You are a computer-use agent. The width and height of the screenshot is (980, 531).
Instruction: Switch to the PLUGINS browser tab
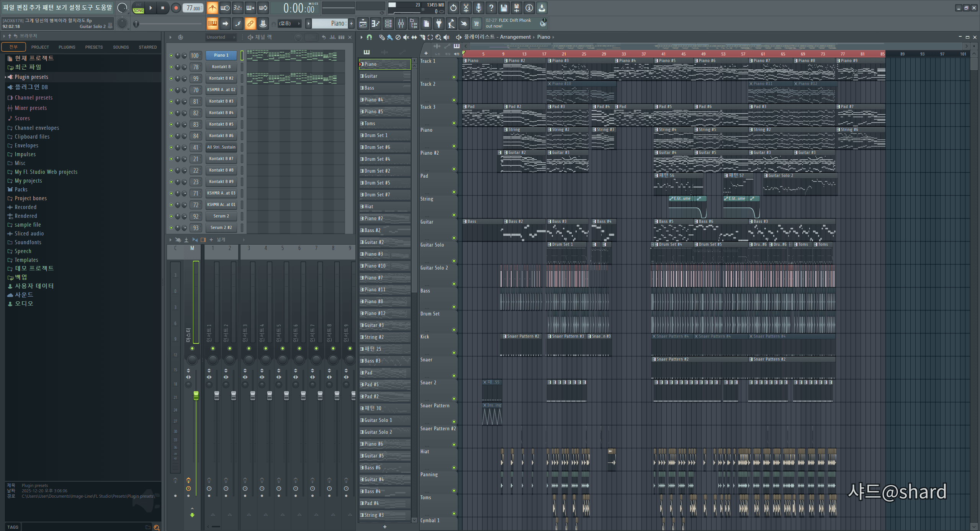(67, 47)
